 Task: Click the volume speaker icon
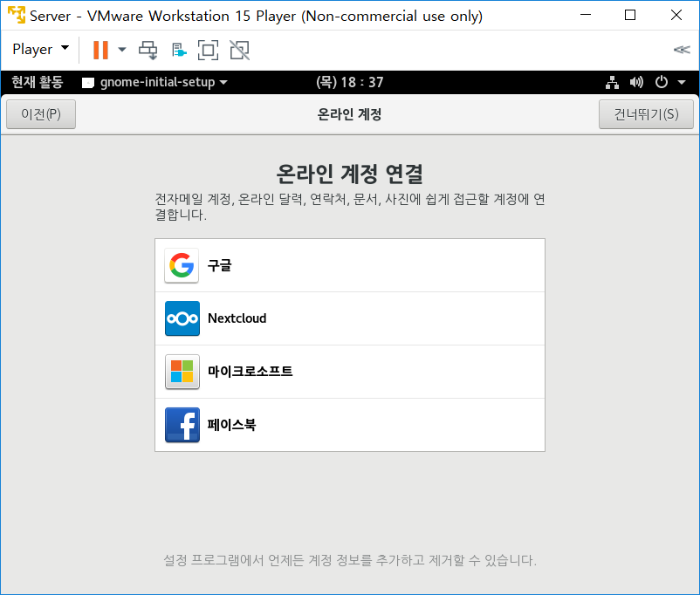[636, 82]
